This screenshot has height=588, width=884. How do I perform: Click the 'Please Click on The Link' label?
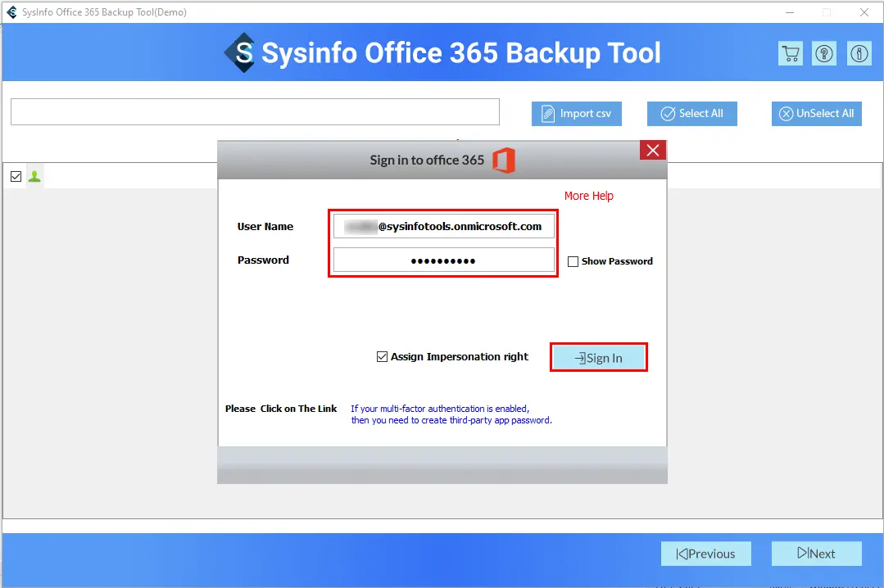[x=281, y=409]
